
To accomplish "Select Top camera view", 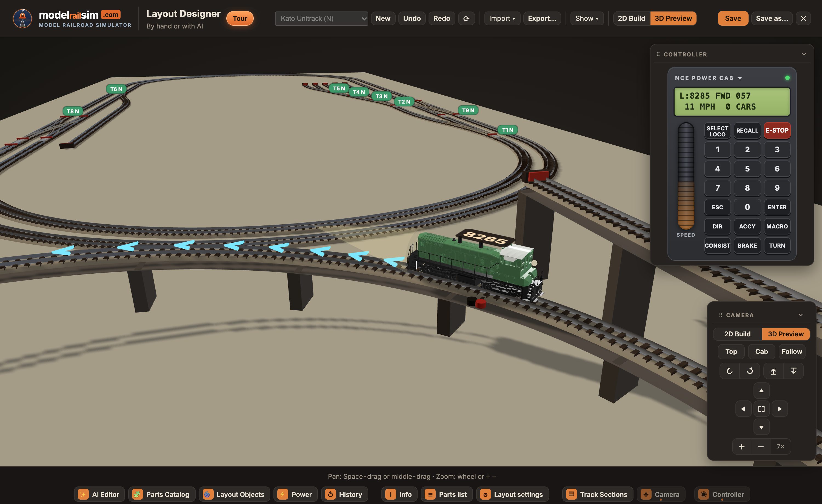I will (731, 351).
